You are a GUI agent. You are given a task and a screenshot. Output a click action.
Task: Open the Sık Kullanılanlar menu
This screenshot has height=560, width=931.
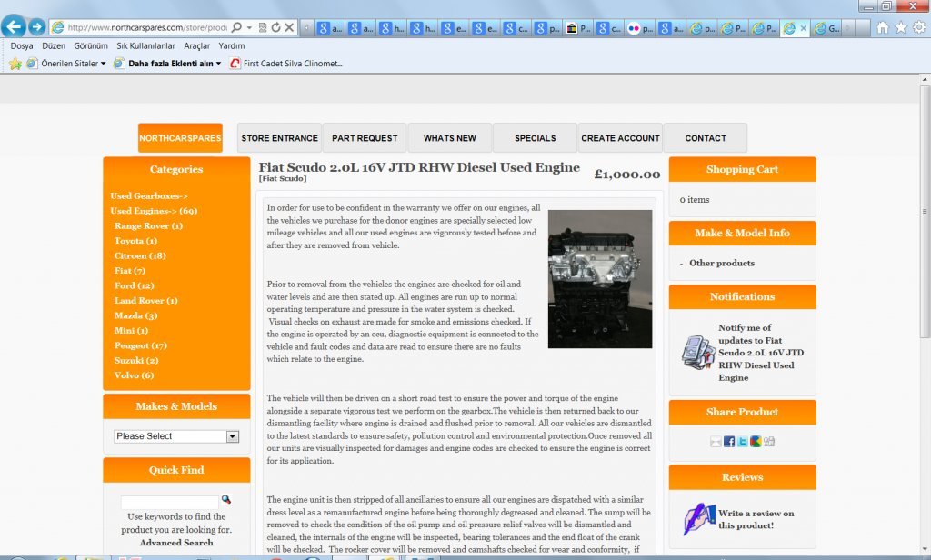pyautogui.click(x=145, y=45)
